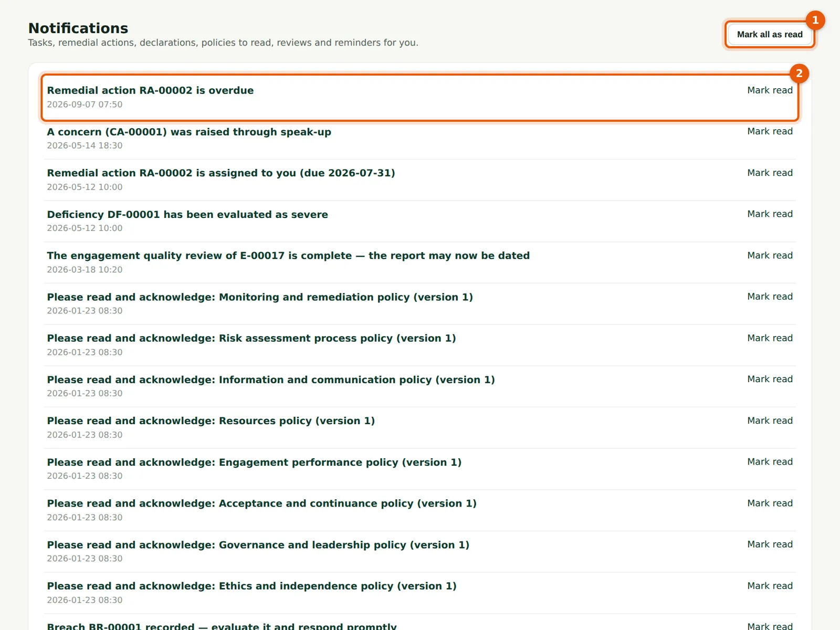The image size is (840, 630).
Task: Open the Governance and leadership policy notification
Action: point(258,545)
